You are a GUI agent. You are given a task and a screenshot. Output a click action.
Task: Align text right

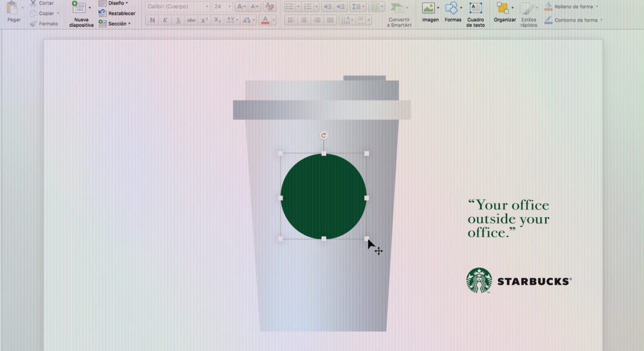pyautogui.click(x=317, y=20)
